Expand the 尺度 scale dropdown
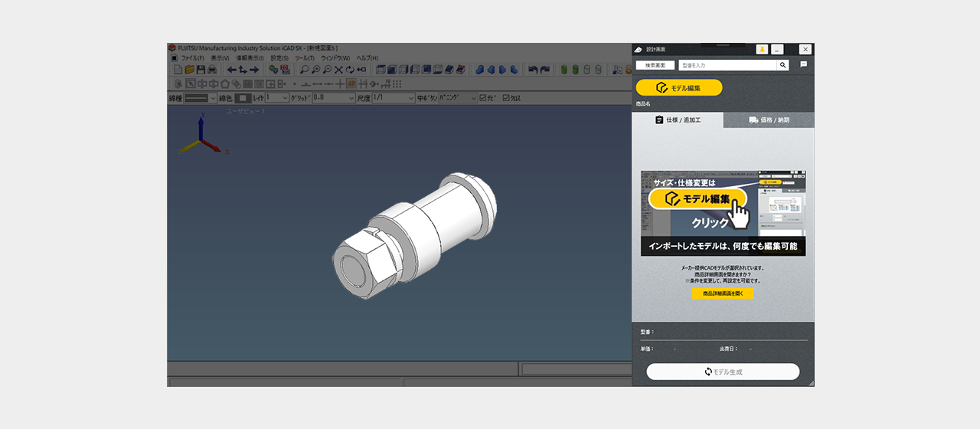The height and width of the screenshot is (429, 980). [x=410, y=98]
